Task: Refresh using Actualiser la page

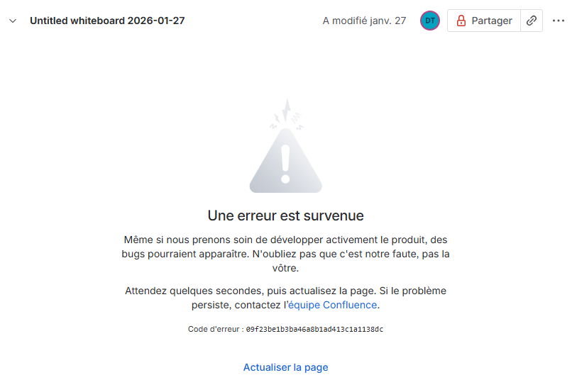Action: 285,367
